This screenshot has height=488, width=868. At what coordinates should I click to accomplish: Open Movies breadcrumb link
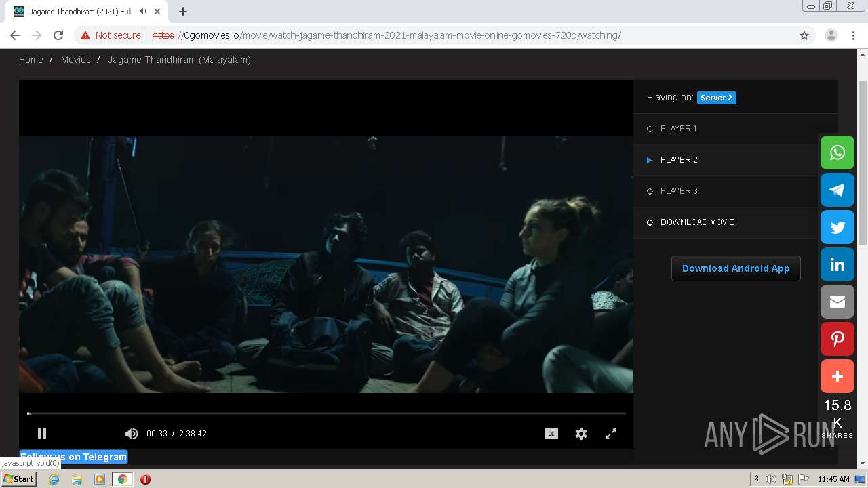(x=75, y=60)
